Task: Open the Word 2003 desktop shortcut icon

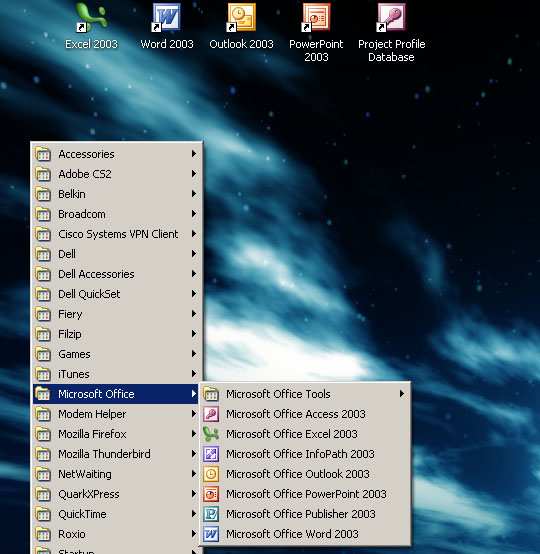Action: [x=166, y=17]
